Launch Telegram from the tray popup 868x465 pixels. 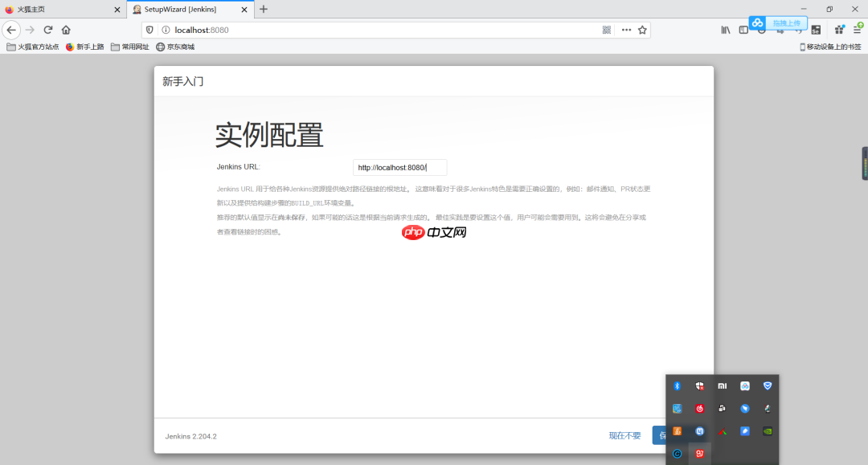point(745,409)
